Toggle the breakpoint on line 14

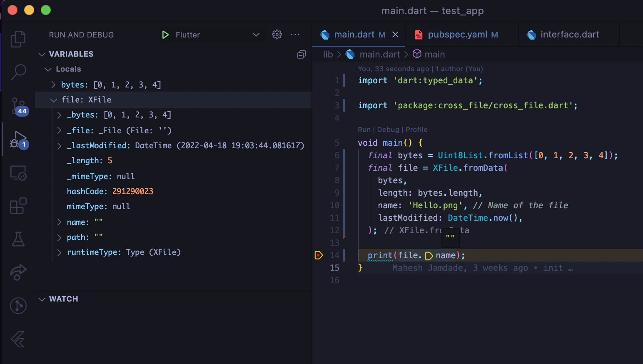[319, 255]
